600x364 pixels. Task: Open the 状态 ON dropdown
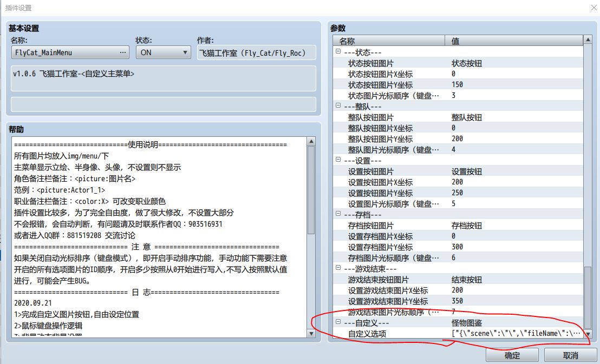click(164, 52)
